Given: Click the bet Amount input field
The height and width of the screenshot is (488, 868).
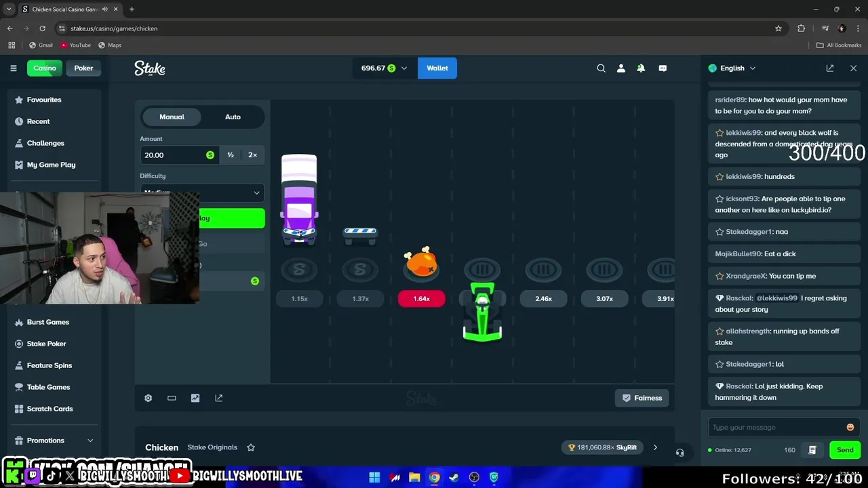Looking at the screenshot, I should click(x=179, y=155).
